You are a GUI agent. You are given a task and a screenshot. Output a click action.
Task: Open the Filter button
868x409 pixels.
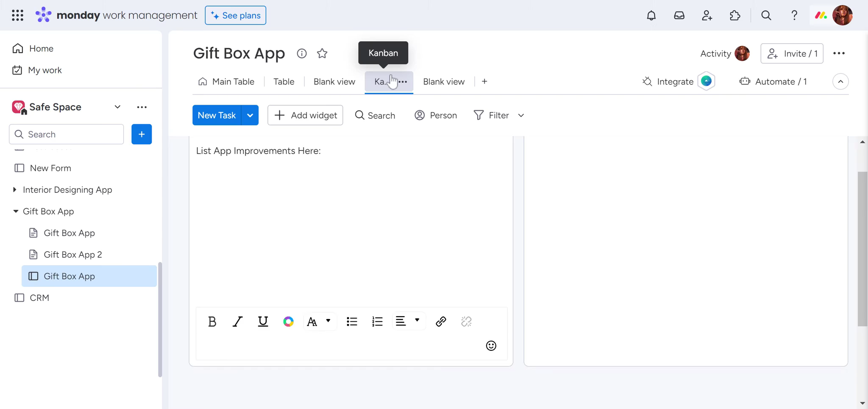tap(492, 115)
